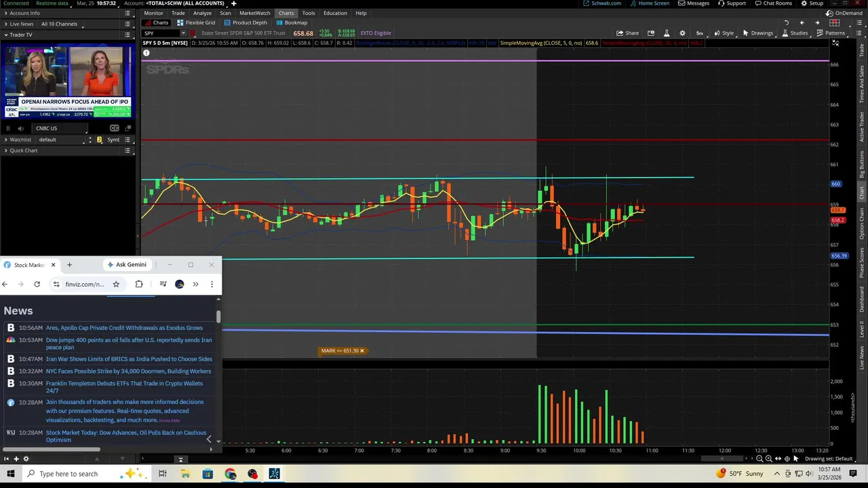This screenshot has width=868, height=488.
Task: Switch to Monitor tab
Action: click(x=153, y=13)
